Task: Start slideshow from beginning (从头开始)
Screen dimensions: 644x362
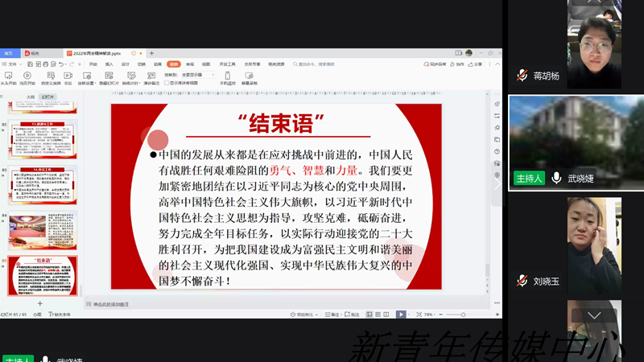Action: [x=8, y=76]
